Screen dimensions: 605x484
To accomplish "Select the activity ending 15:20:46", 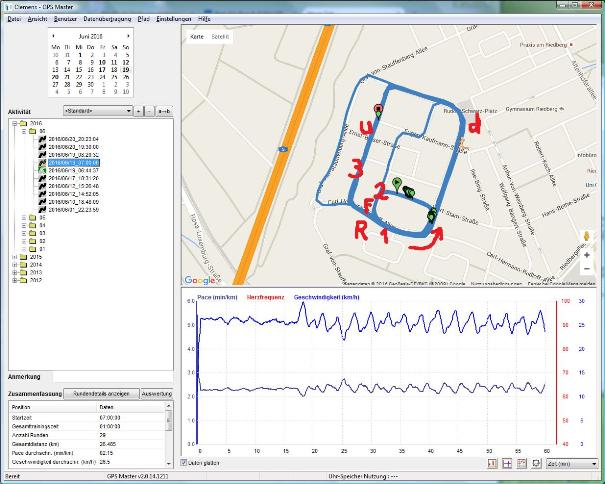I will pos(73,186).
